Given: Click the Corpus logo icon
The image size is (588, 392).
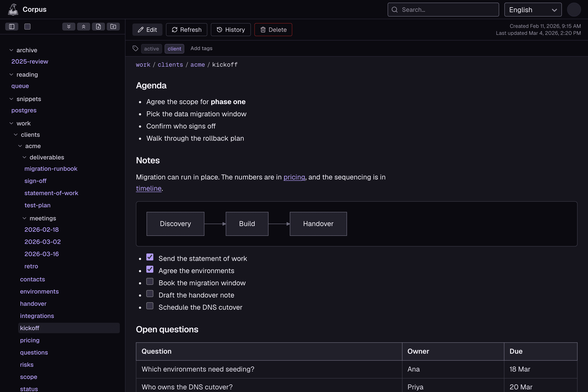Looking at the screenshot, I should 13,10.
